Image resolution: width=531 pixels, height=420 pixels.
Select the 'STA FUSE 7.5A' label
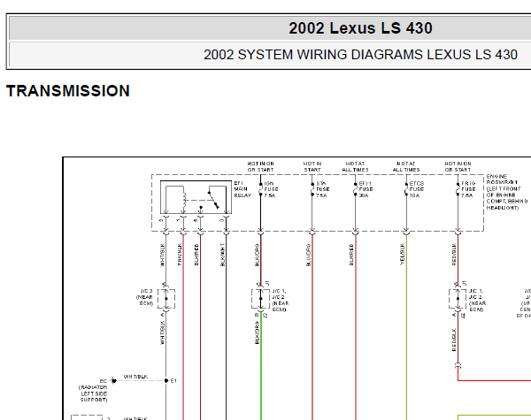tap(323, 189)
